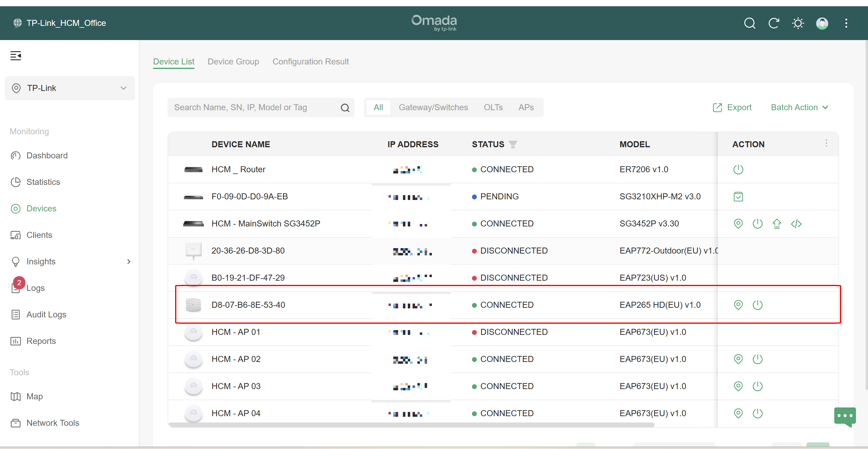Click the search magnifier in the search field
This screenshot has height=449, width=868.
click(345, 108)
